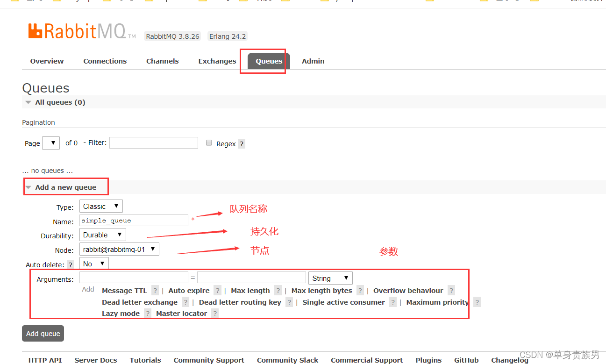Open help icon for Single active consumer
Screen dimensions: 606x364
tap(393, 302)
